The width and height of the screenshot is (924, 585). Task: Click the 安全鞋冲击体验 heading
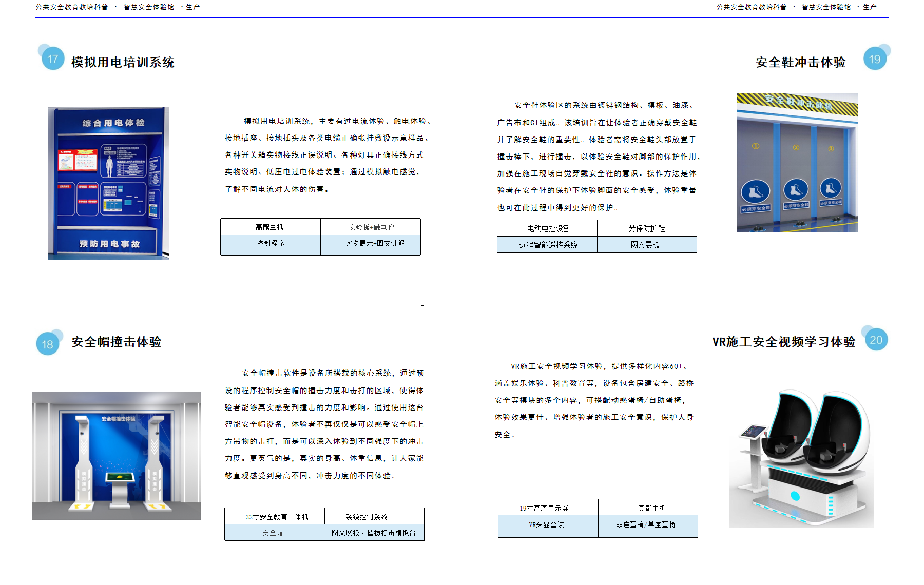coord(800,62)
